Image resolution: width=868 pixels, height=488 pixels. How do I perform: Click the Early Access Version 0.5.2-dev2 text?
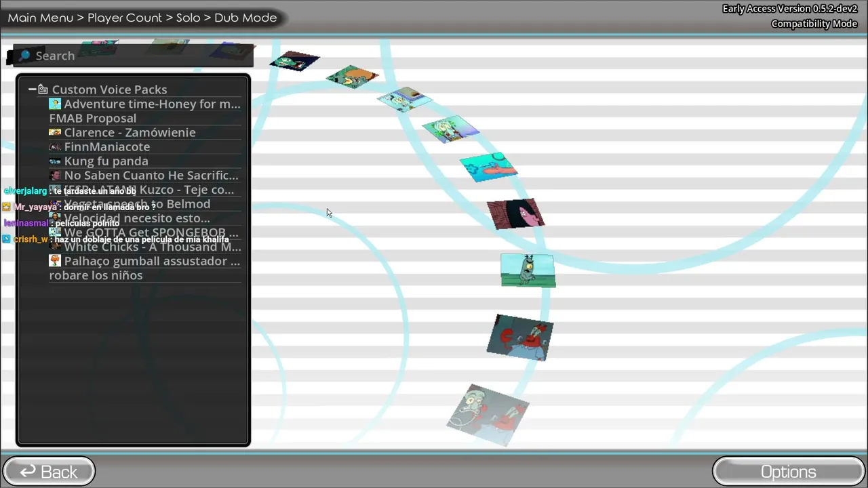point(790,9)
